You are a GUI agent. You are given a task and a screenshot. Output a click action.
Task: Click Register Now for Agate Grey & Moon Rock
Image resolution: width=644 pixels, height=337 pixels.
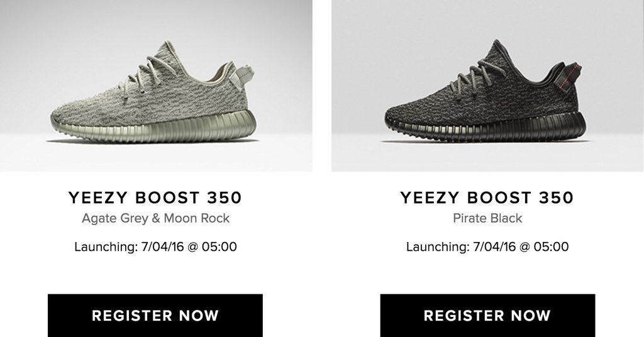(155, 315)
